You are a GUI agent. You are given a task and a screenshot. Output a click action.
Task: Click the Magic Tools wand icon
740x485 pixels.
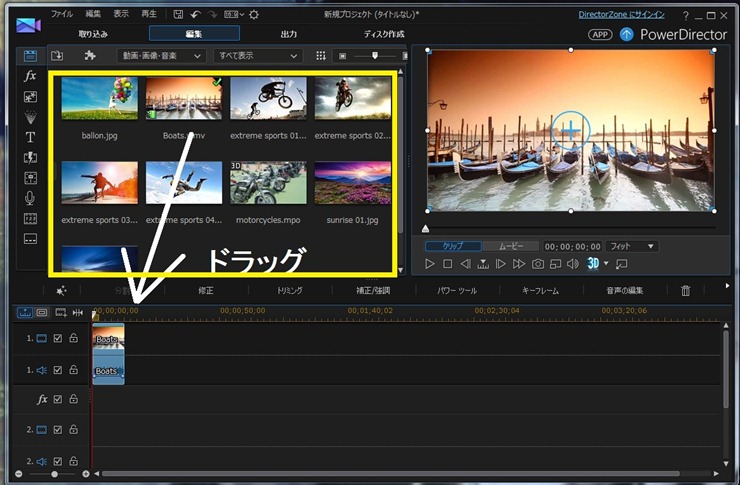61,290
